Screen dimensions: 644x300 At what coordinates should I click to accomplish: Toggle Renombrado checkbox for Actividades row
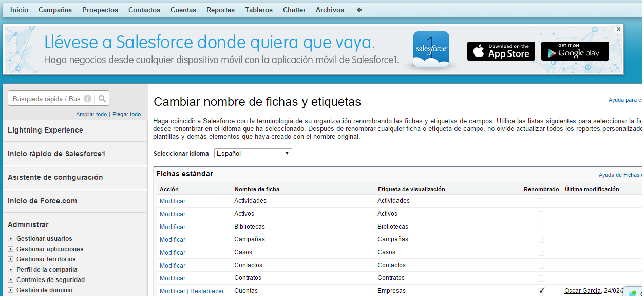pyautogui.click(x=541, y=201)
